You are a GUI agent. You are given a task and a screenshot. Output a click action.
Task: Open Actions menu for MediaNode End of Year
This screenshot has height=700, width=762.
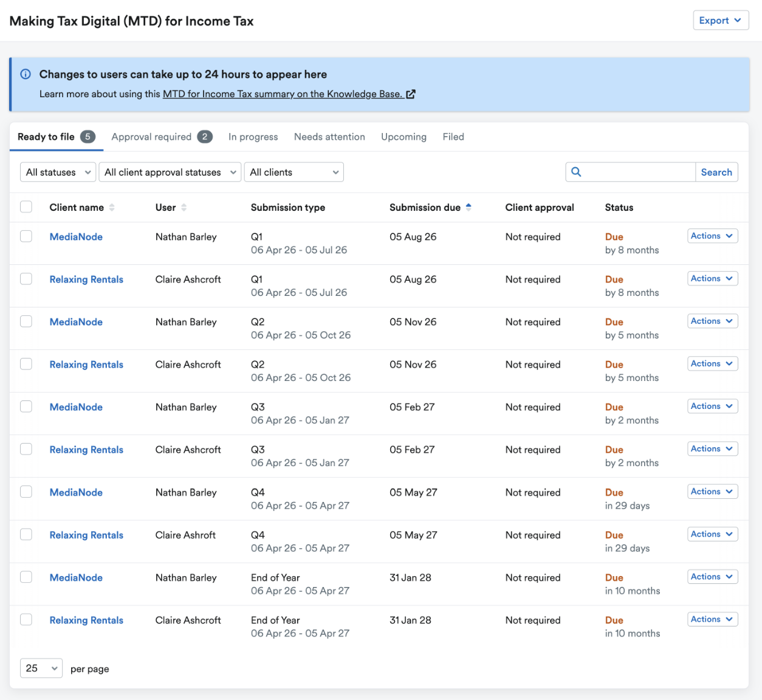coord(713,577)
